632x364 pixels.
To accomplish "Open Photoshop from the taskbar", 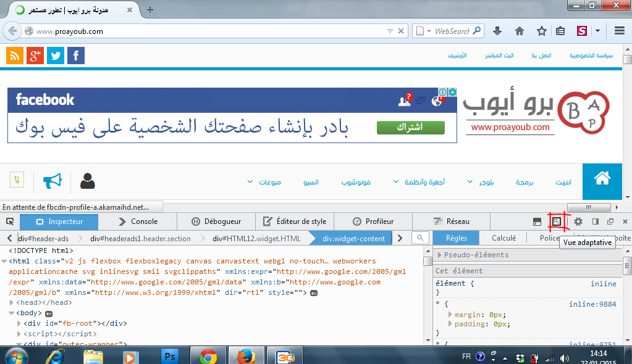I will (x=170, y=357).
